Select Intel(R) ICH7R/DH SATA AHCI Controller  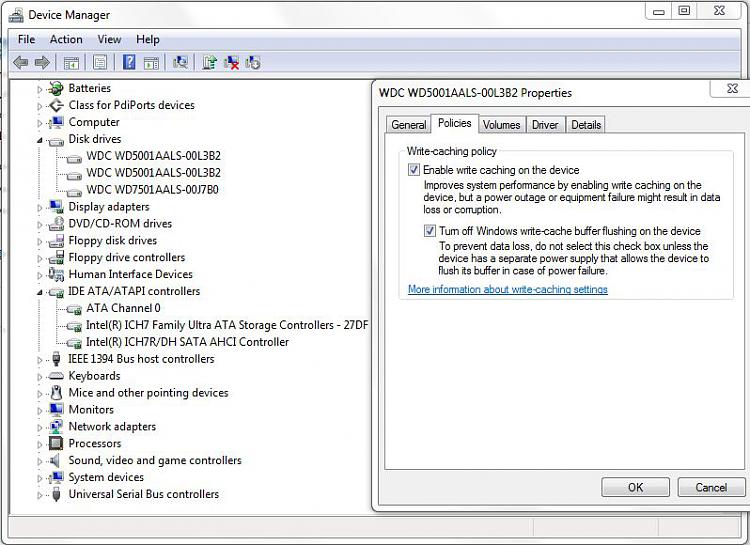tap(188, 342)
